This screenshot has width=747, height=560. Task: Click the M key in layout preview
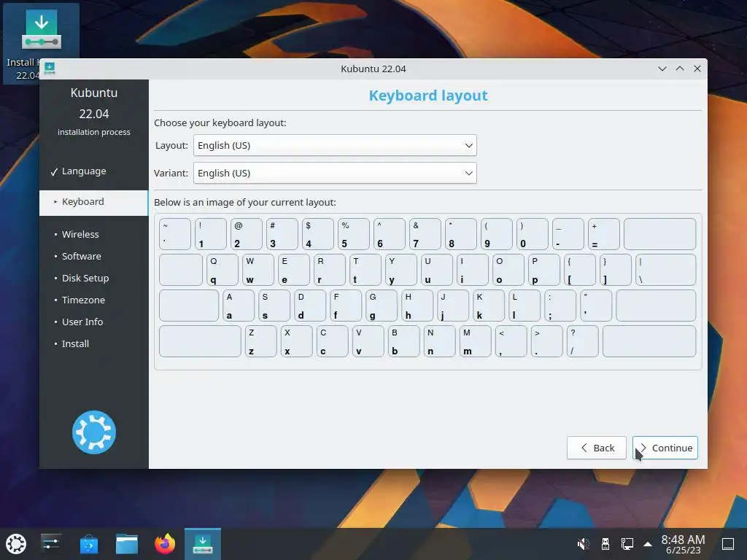click(476, 341)
